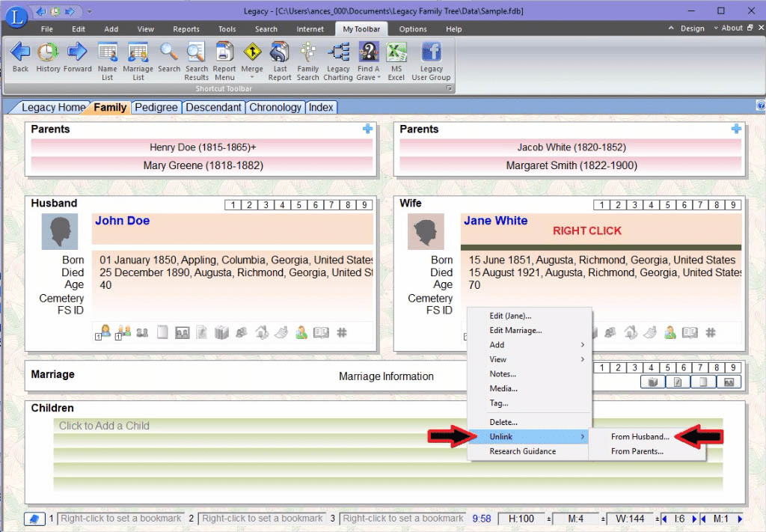Click the Back arrow in the toolbar
This screenshot has width=766, height=532.
[x=20, y=52]
